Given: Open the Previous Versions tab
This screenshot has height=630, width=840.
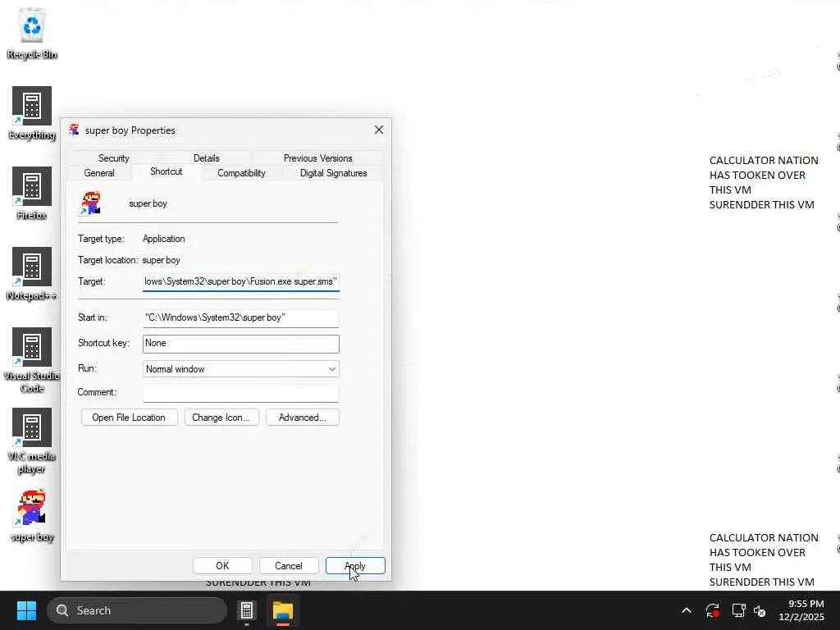Looking at the screenshot, I should pyautogui.click(x=317, y=158).
